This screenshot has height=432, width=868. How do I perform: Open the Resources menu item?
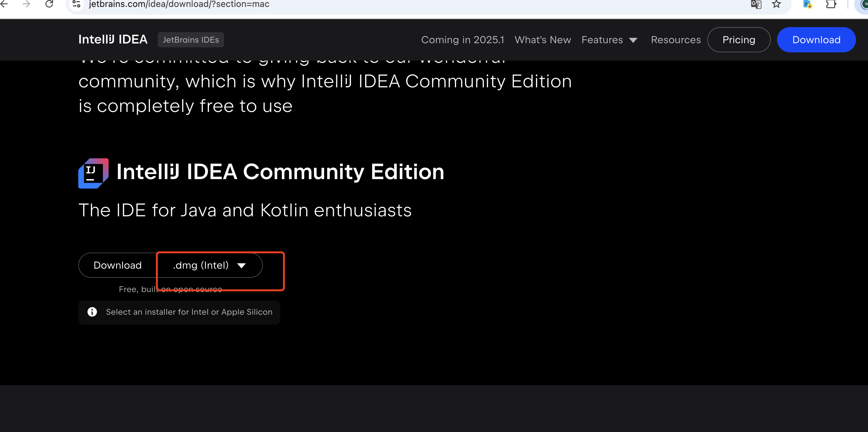pyautogui.click(x=676, y=40)
